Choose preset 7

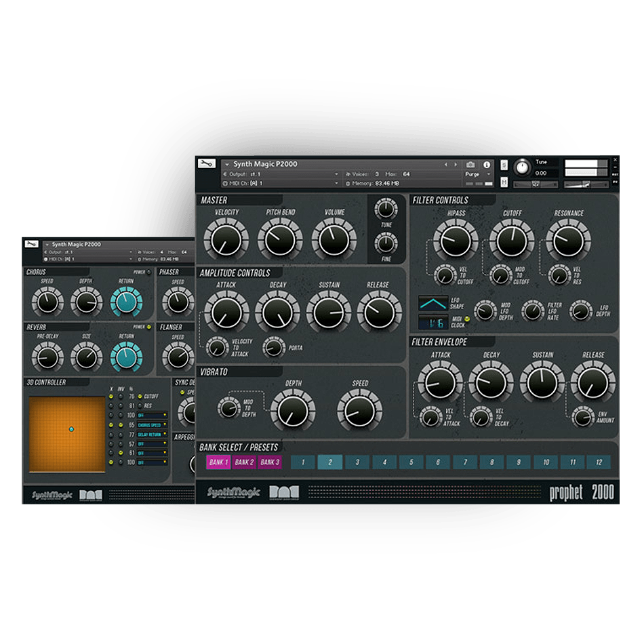pyautogui.click(x=465, y=462)
